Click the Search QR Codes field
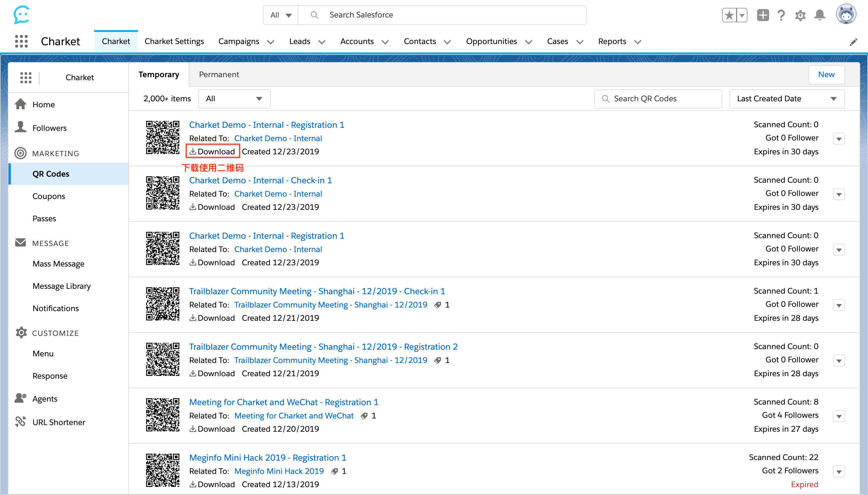Viewport: 868px width, 495px height. [x=658, y=99]
